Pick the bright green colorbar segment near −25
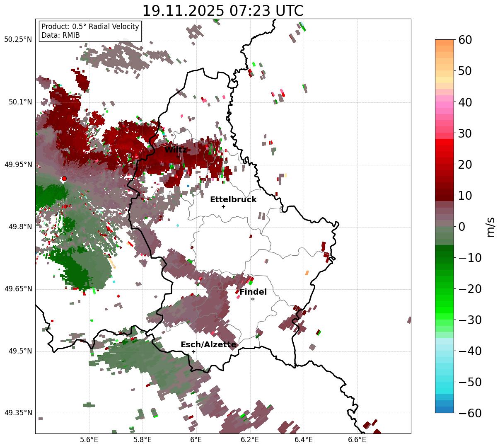Image resolution: width=500 pixels, height=448 pixels. (444, 305)
